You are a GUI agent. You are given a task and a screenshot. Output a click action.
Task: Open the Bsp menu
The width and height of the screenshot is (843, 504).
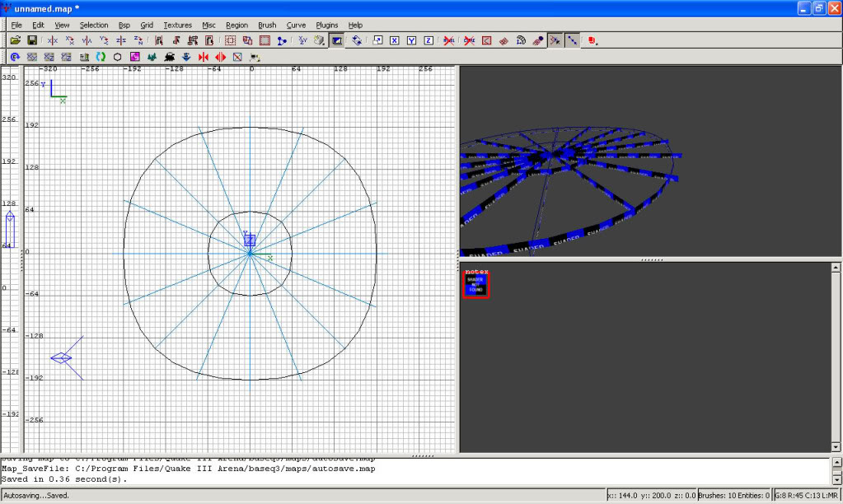coord(124,26)
